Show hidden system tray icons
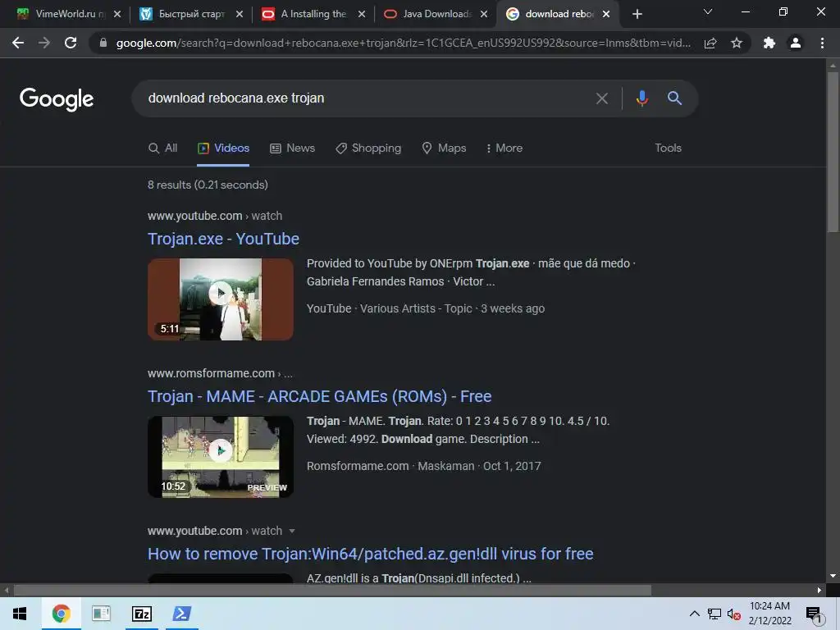 click(x=694, y=614)
